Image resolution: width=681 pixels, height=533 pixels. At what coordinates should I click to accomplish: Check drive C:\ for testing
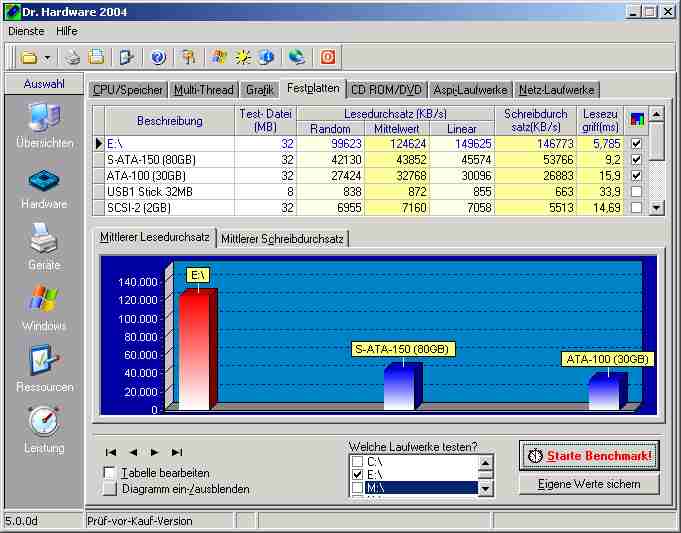pos(357,461)
